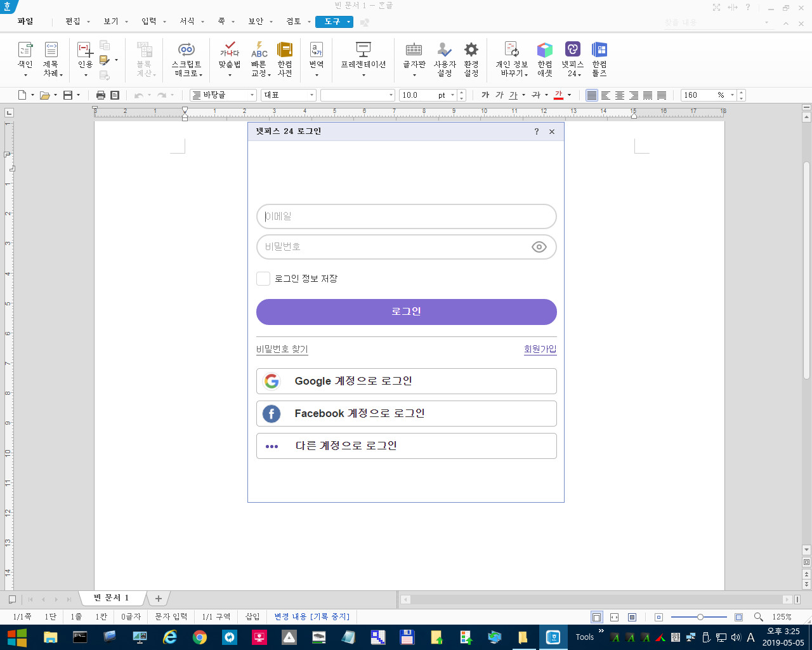The image size is (812, 650).
Task: Click the purple 로그인 button
Action: (407, 312)
